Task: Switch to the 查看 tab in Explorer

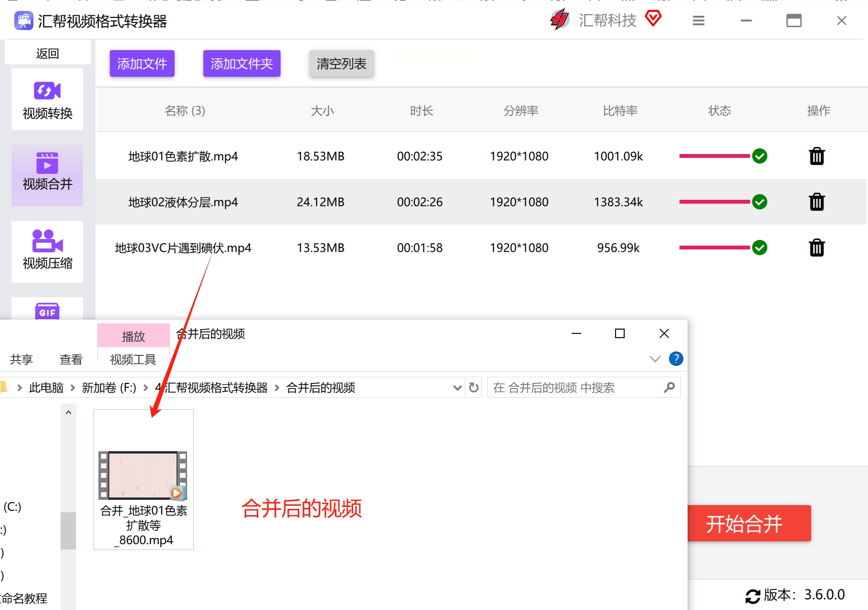Action: tap(71, 359)
